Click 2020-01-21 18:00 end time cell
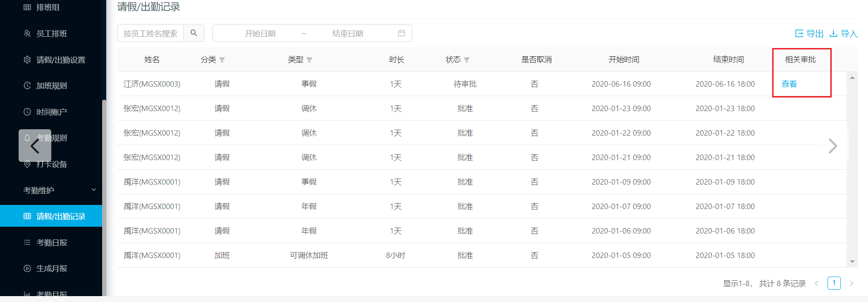 click(x=725, y=157)
